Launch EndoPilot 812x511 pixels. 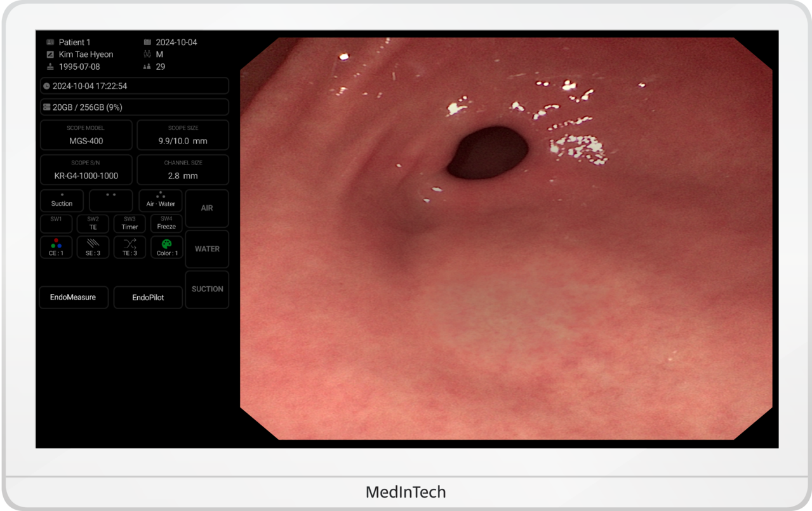pyautogui.click(x=148, y=297)
